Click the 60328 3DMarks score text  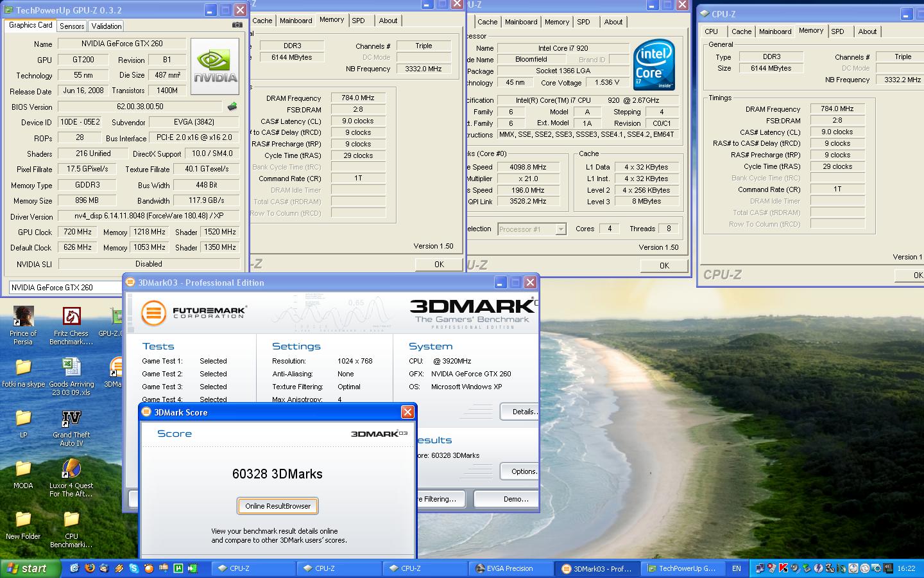277,474
